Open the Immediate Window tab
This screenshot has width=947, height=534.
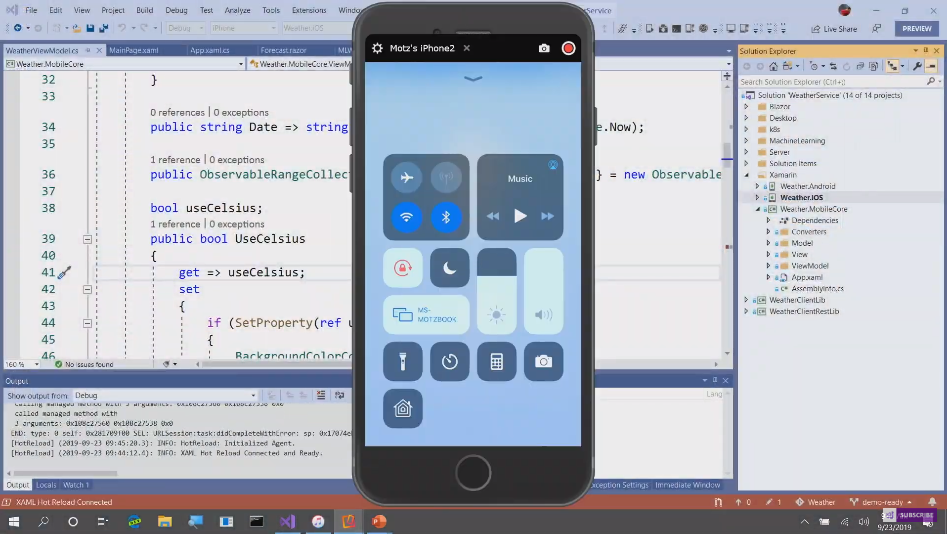click(687, 485)
